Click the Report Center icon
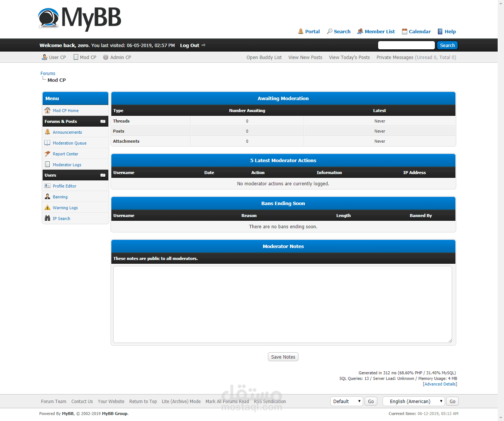Image resolution: width=504 pixels, height=421 pixels. click(x=47, y=154)
